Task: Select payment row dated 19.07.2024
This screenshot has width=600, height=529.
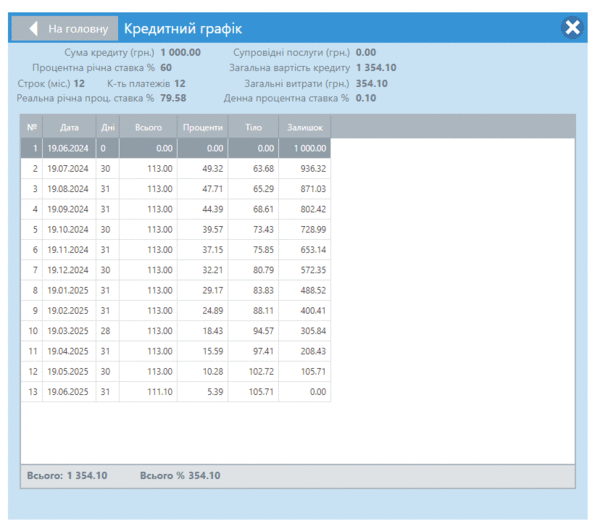Action: point(69,169)
